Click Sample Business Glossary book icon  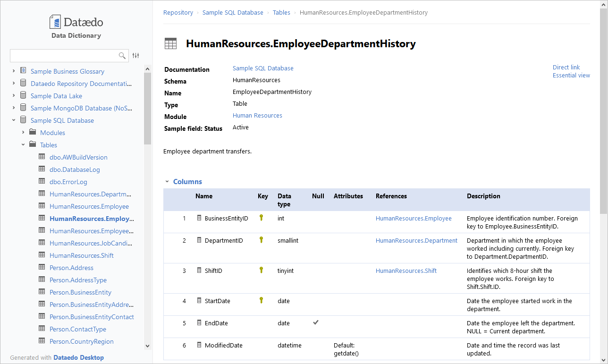pyautogui.click(x=23, y=71)
